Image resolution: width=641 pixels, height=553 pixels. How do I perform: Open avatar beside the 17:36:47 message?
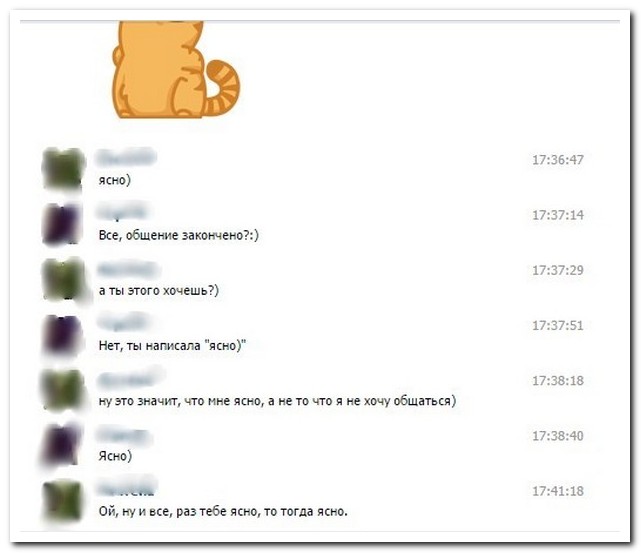click(x=63, y=169)
